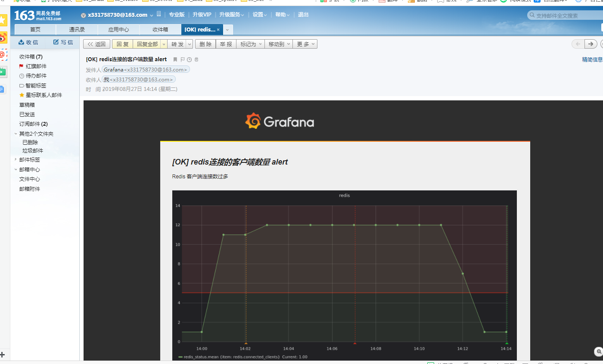Click the mobile phone icon beside account
Image resolution: width=603 pixels, height=364 pixels.
(x=159, y=14)
